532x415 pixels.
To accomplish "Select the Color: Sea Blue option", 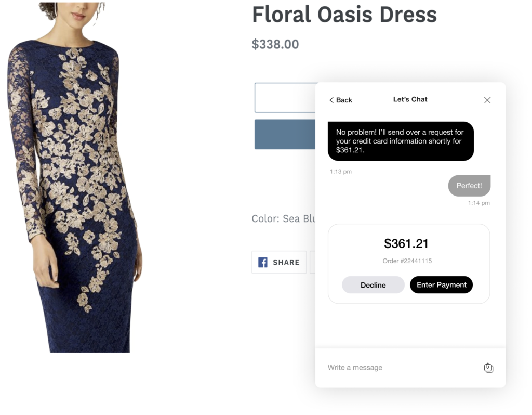I will click(284, 219).
